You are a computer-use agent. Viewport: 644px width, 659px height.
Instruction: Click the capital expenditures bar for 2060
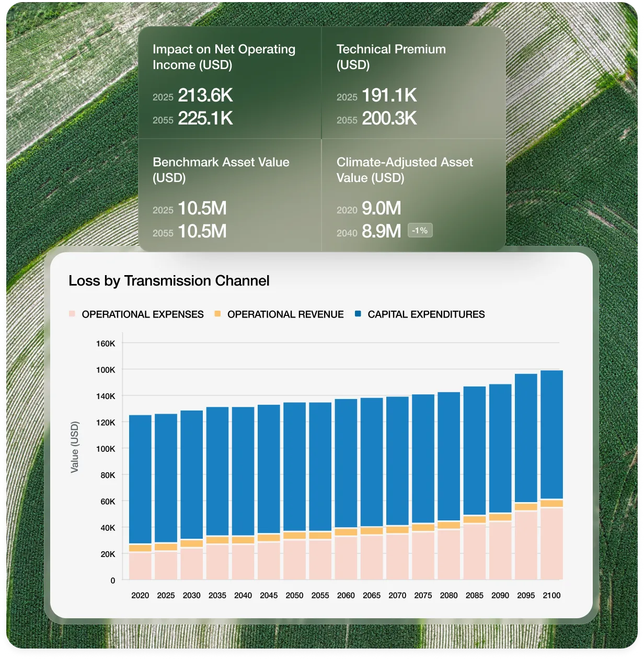point(346,463)
